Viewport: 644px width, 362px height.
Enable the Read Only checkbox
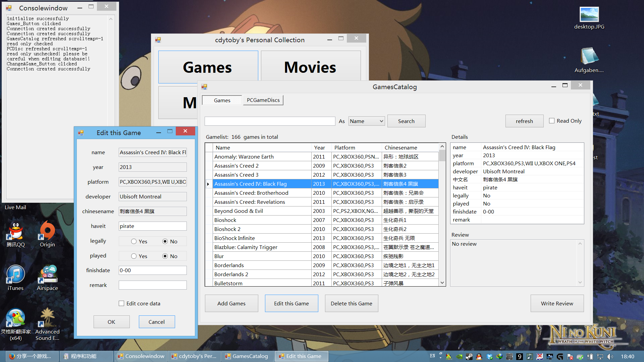(x=552, y=121)
